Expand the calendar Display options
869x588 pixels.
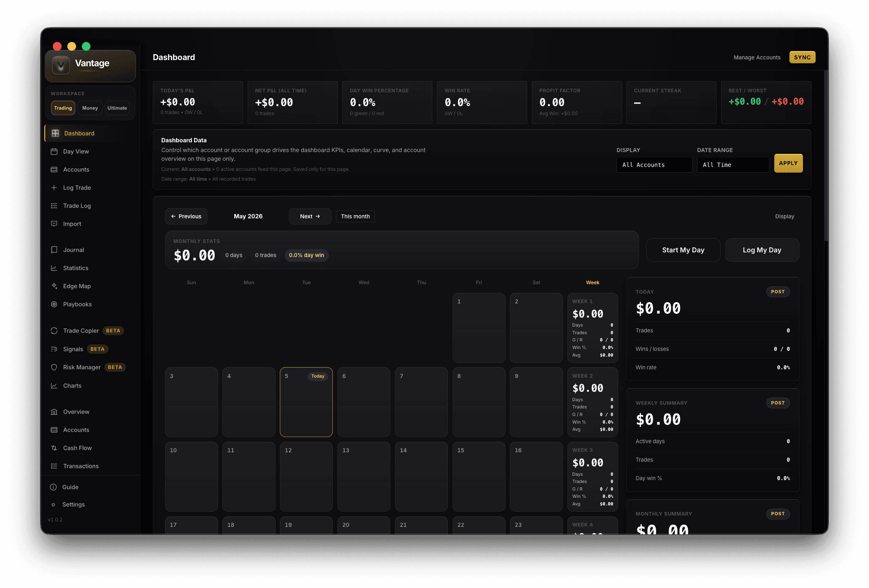click(x=784, y=217)
